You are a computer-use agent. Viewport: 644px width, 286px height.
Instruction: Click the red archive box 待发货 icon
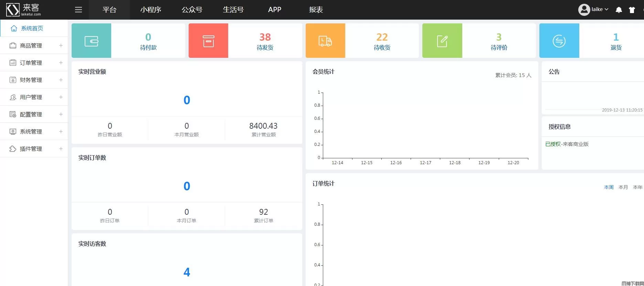(x=208, y=41)
